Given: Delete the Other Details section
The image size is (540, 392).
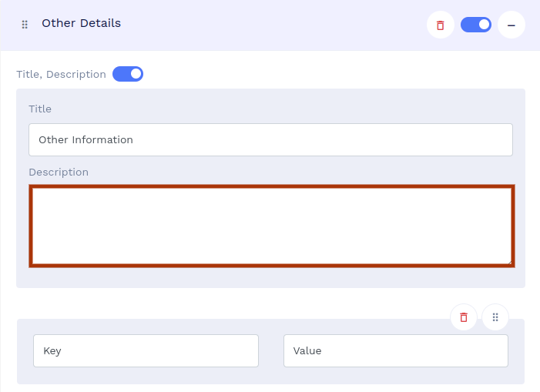Looking at the screenshot, I should (x=441, y=25).
